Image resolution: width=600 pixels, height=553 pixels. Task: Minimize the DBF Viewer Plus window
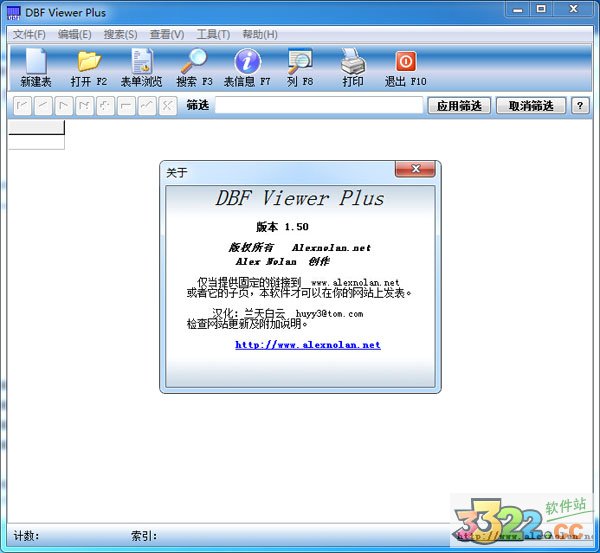coord(518,10)
